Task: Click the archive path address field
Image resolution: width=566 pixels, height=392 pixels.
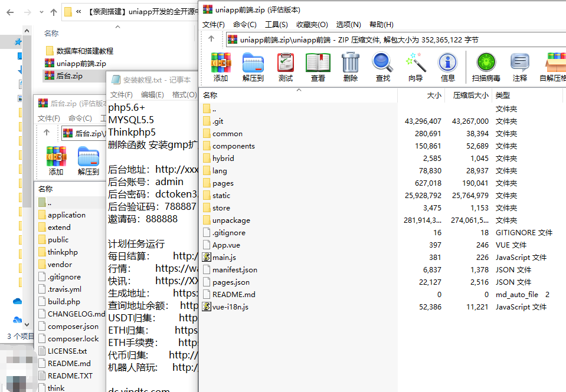Action: (396, 39)
